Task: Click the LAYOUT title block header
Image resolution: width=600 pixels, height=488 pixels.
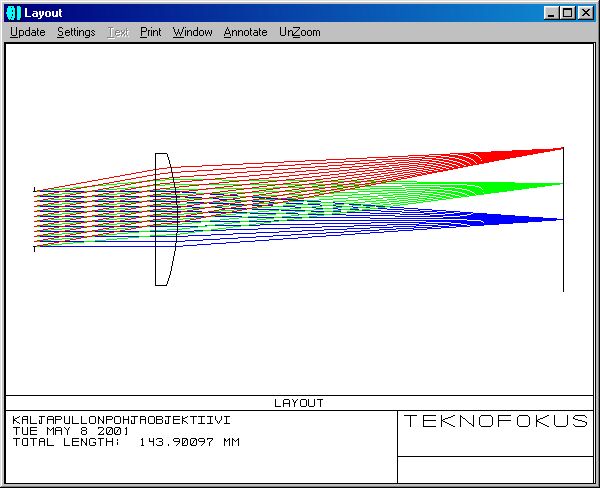Action: 299,403
